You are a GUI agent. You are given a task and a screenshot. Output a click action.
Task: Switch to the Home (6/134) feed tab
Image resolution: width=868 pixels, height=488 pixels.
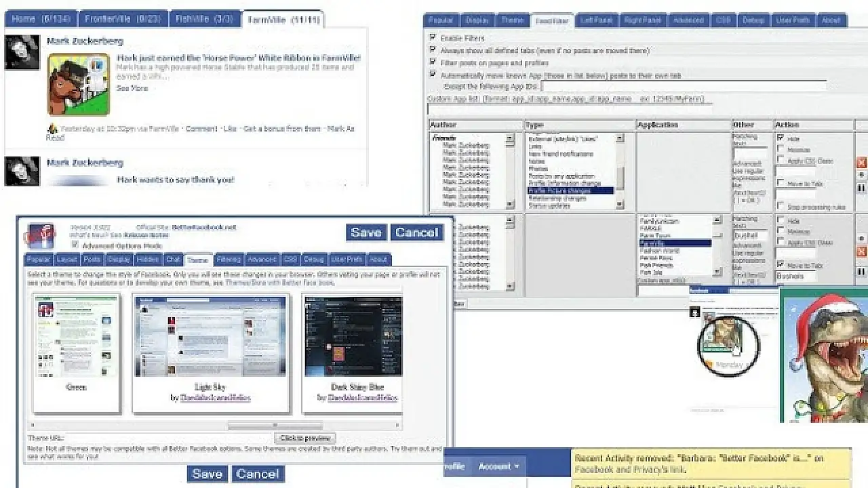41,20
